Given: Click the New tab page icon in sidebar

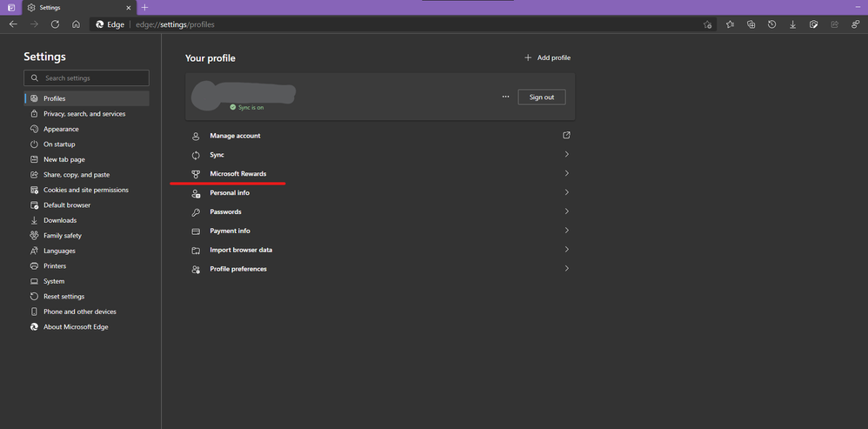Looking at the screenshot, I should (x=34, y=159).
